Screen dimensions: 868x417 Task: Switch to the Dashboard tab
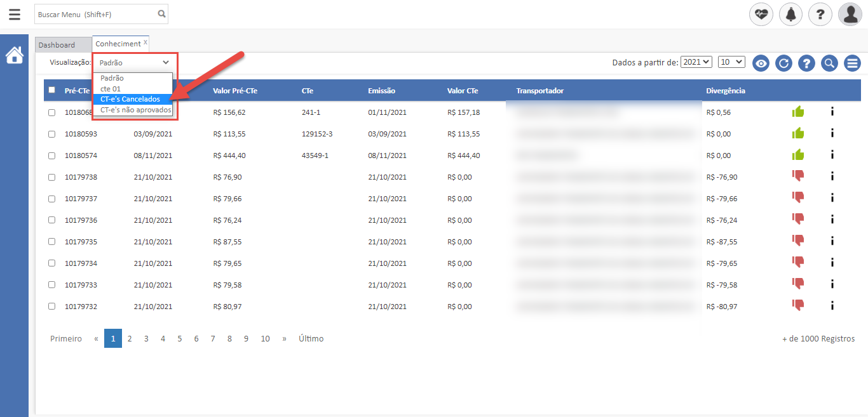click(57, 45)
